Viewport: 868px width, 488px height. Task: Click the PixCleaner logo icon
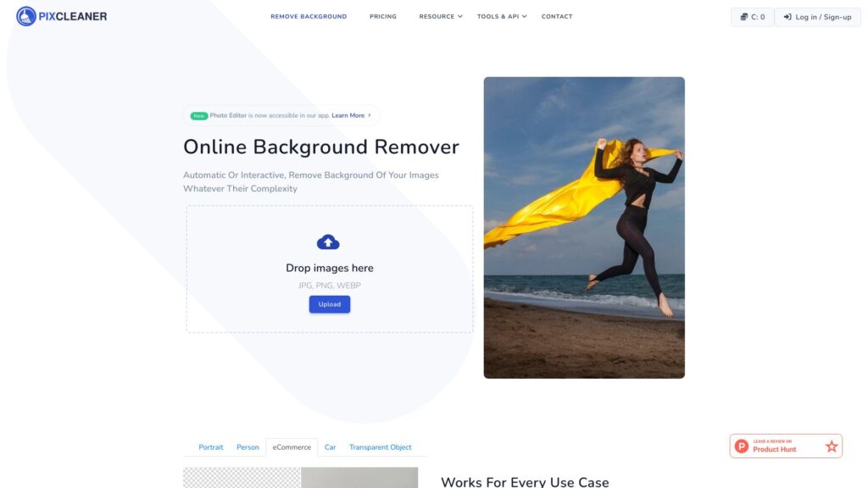26,17
